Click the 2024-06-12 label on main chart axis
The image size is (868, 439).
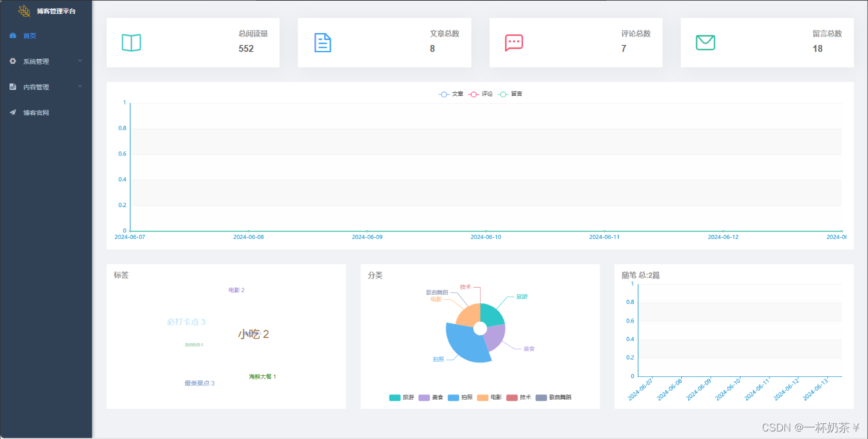coord(723,237)
